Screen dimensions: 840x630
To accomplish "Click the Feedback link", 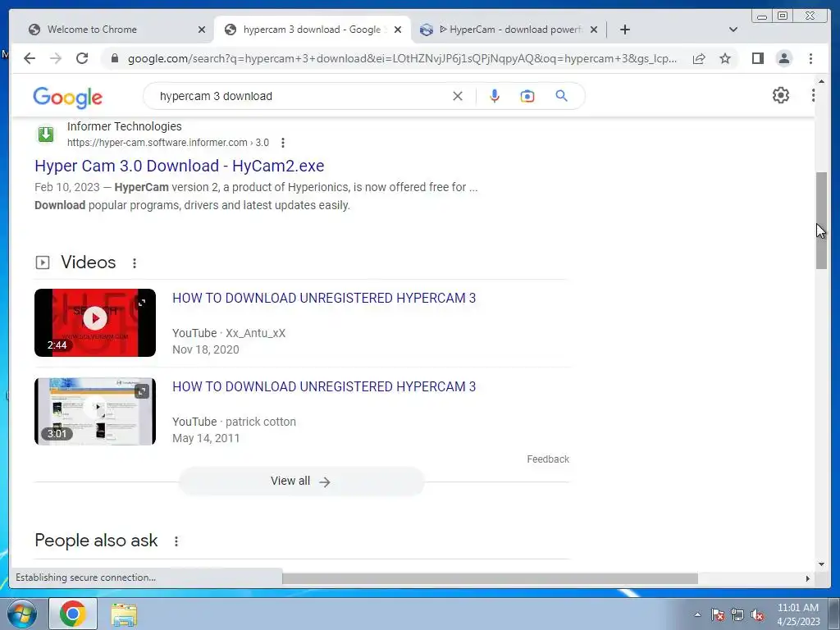I will pyautogui.click(x=547, y=459).
